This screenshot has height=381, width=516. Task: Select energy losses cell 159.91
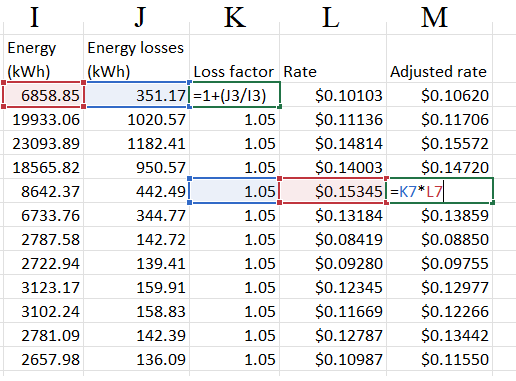click(x=136, y=287)
